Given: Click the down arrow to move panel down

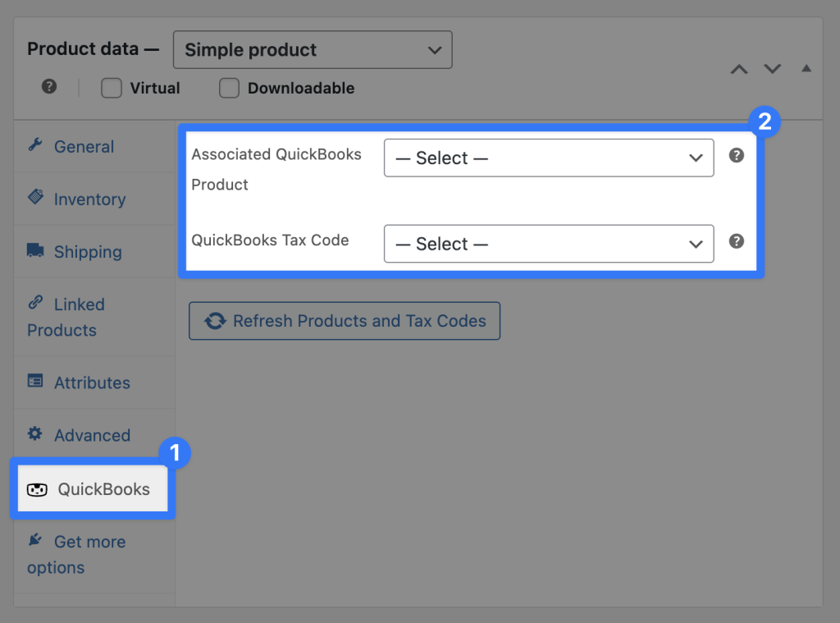Looking at the screenshot, I should click(772, 70).
